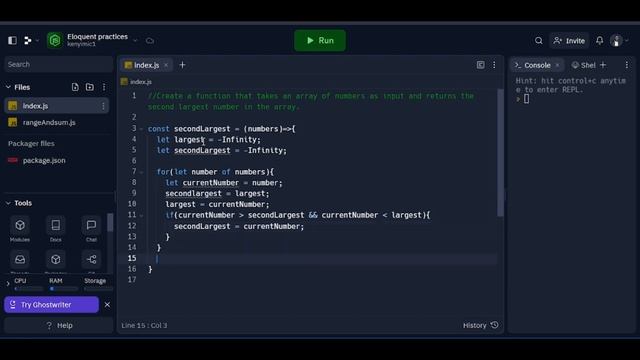This screenshot has height=360, width=640.
Task: Add a new editor tab
Action: point(182,65)
